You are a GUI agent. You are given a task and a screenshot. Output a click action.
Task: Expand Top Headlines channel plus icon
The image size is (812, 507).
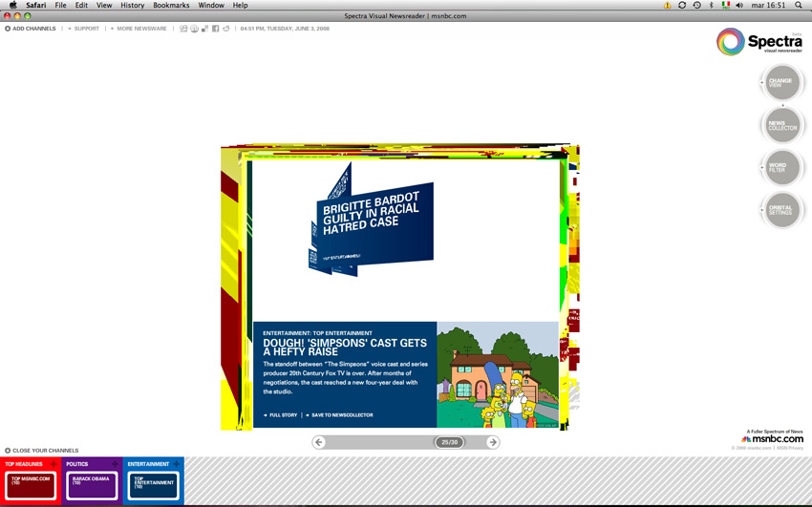coord(53,464)
